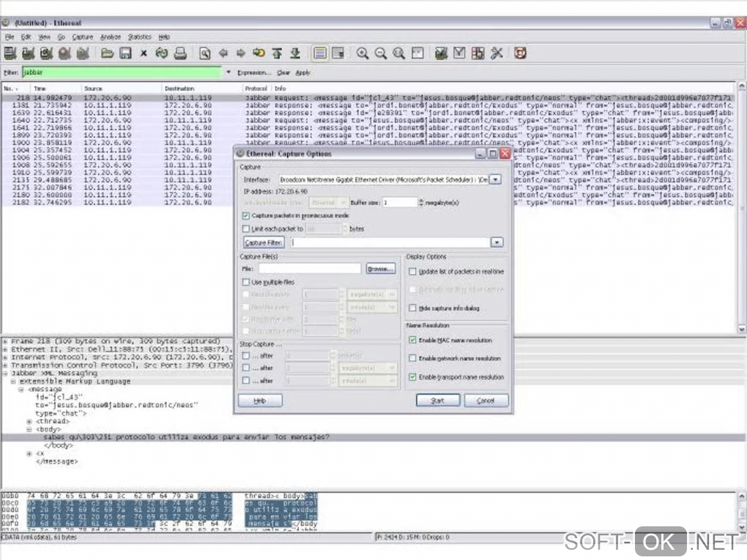The image size is (747, 560).
Task: Toggle auto scroll in live capture icon
Action: pyautogui.click(x=338, y=53)
